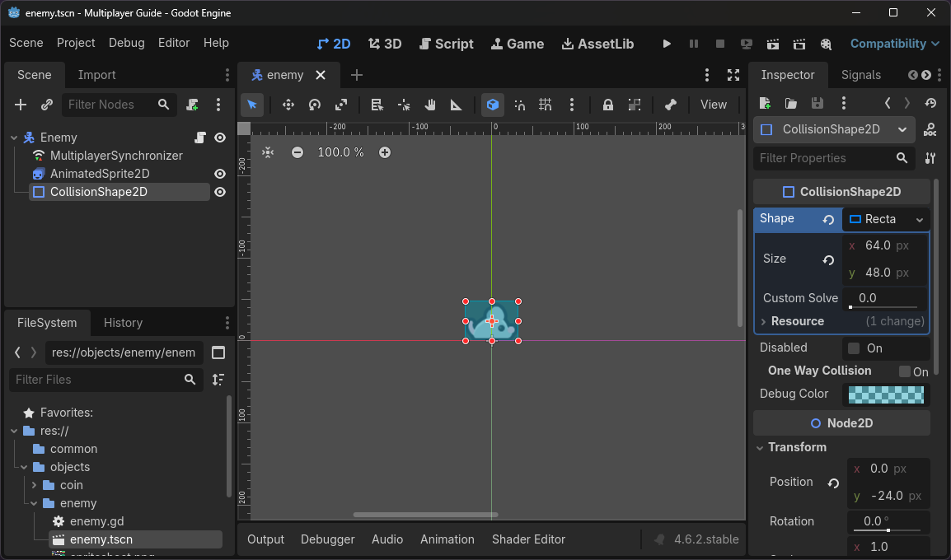Open the Project menu

click(76, 43)
